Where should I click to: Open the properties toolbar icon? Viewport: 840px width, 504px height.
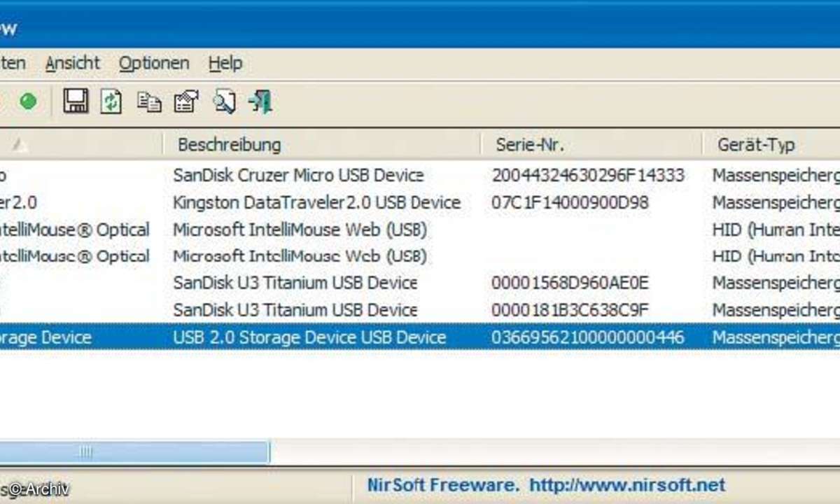(185, 101)
